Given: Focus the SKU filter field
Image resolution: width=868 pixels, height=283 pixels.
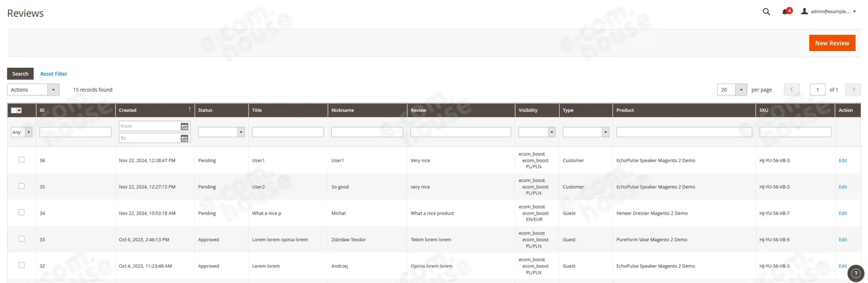Looking at the screenshot, I should click(x=795, y=132).
